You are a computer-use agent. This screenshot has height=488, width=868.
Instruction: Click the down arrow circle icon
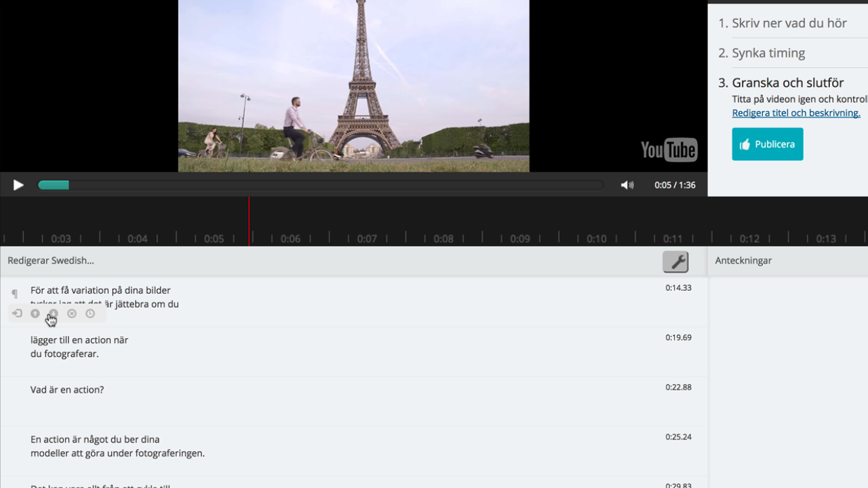point(54,314)
